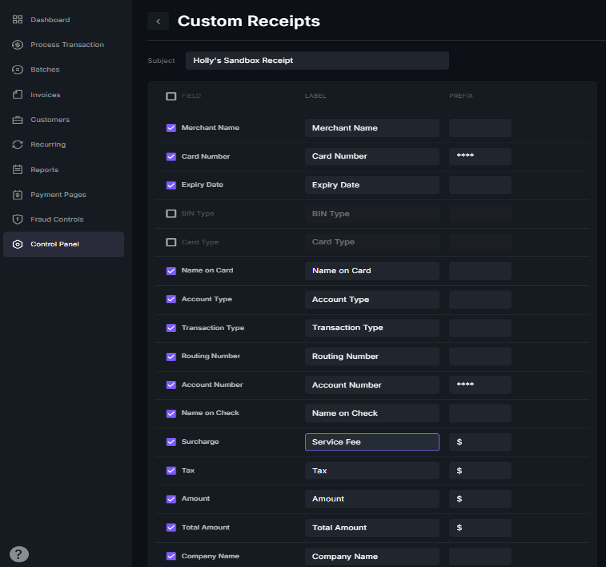This screenshot has width=606, height=568.
Task: Click the Card Number prefix field
Action: (x=480, y=156)
